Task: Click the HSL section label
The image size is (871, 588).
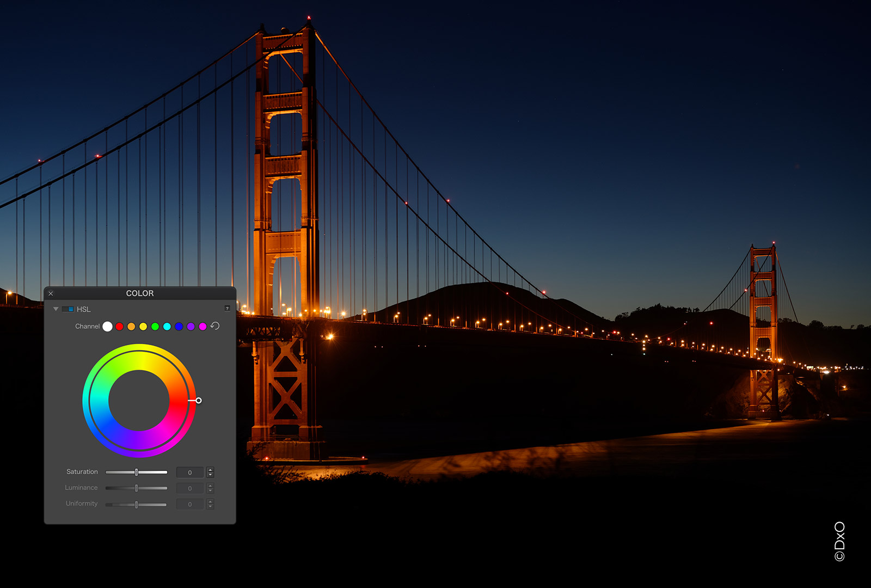Action: 84,309
